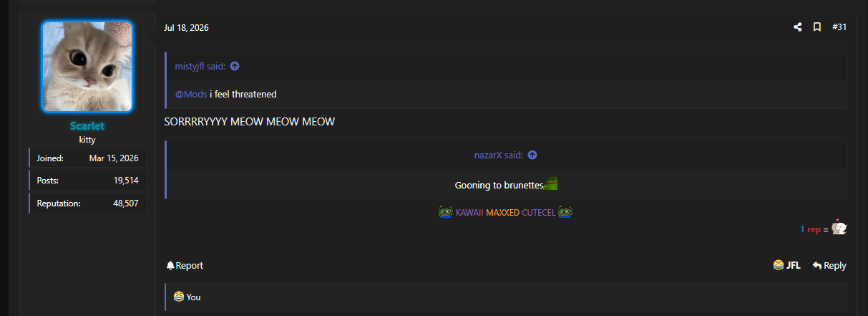Click the cat emoji beside "1 rep ="

(839, 227)
